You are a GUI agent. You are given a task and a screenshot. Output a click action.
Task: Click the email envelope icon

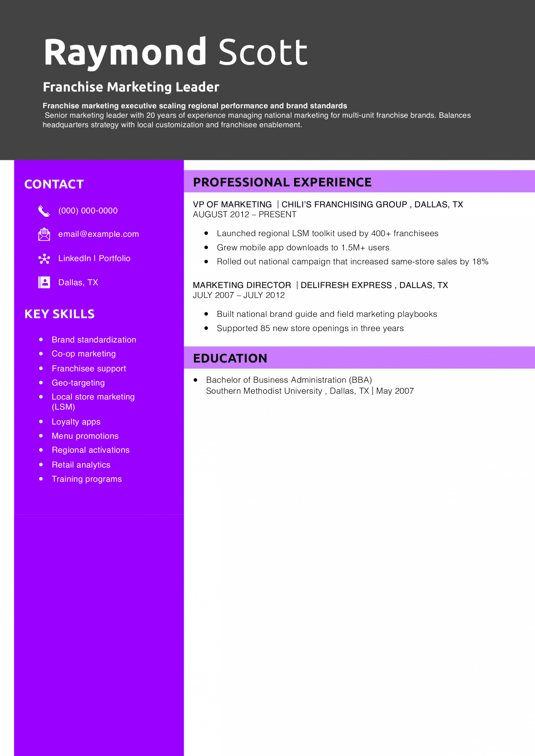click(x=44, y=234)
